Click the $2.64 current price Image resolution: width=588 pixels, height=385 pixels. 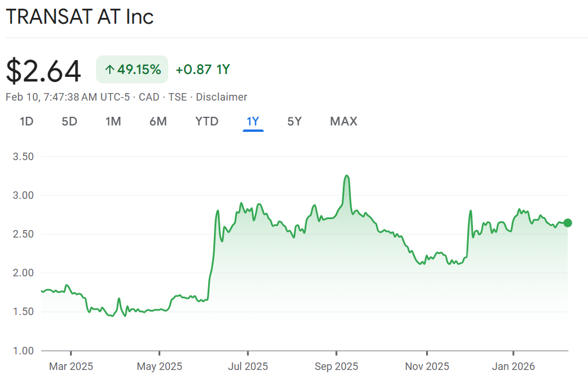point(43,71)
